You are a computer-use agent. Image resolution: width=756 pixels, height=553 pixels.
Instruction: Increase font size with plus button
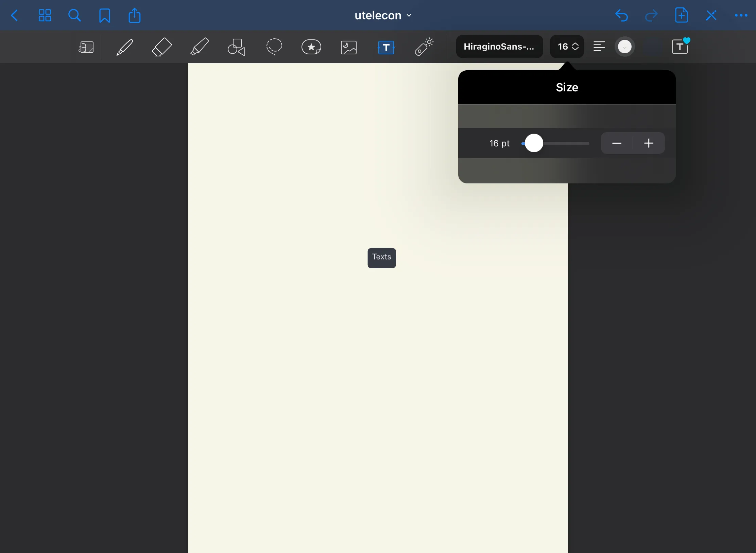(649, 143)
